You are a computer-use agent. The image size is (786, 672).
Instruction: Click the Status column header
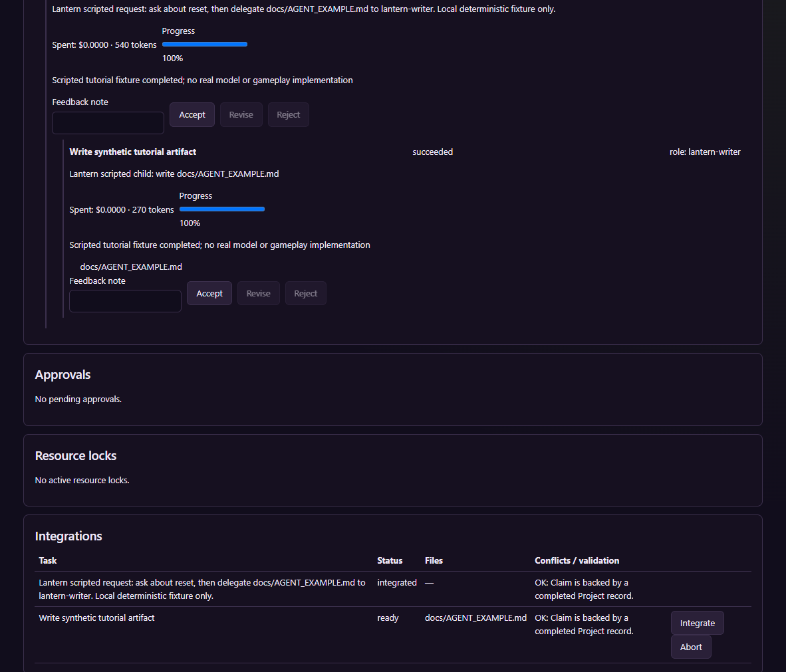pos(390,561)
